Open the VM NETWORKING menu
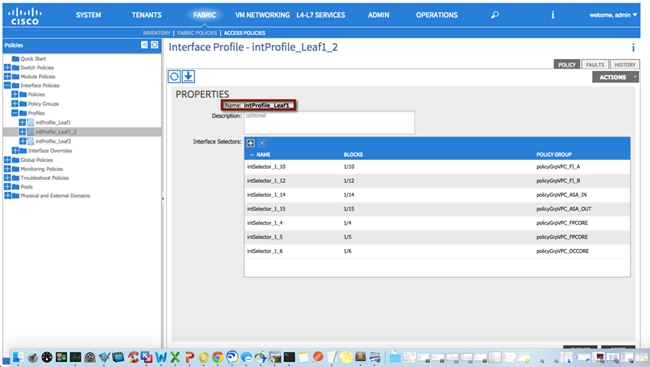This screenshot has width=650, height=367. 262,15
